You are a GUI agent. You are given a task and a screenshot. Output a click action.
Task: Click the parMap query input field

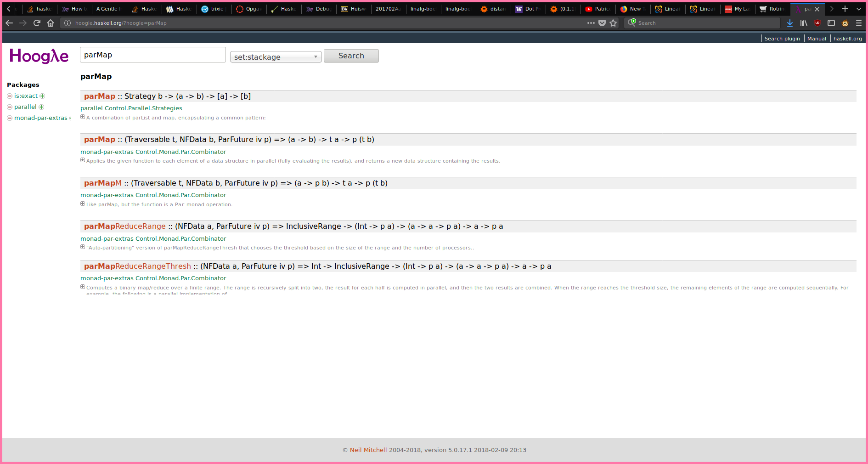tap(152, 55)
